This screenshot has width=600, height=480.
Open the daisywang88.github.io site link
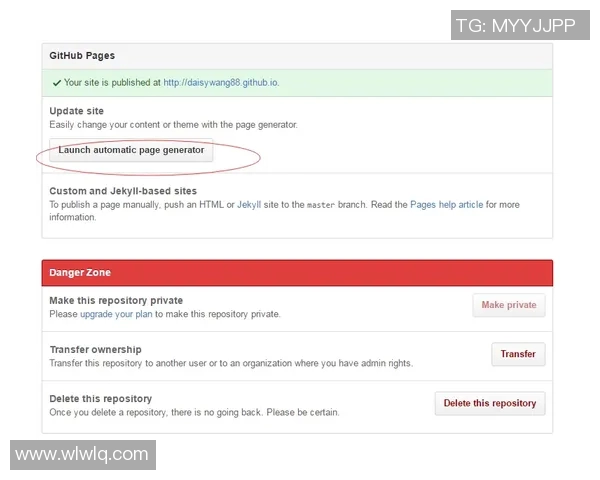(221, 83)
